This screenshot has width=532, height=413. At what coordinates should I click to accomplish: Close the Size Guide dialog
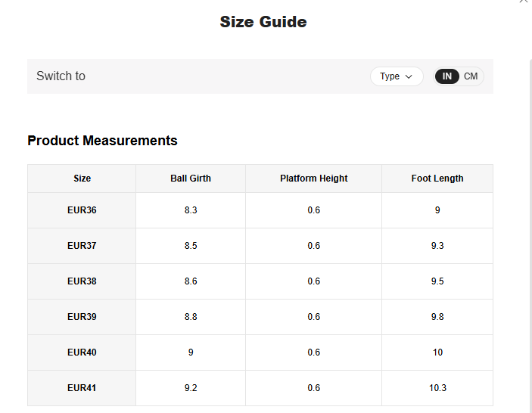[x=524, y=2]
